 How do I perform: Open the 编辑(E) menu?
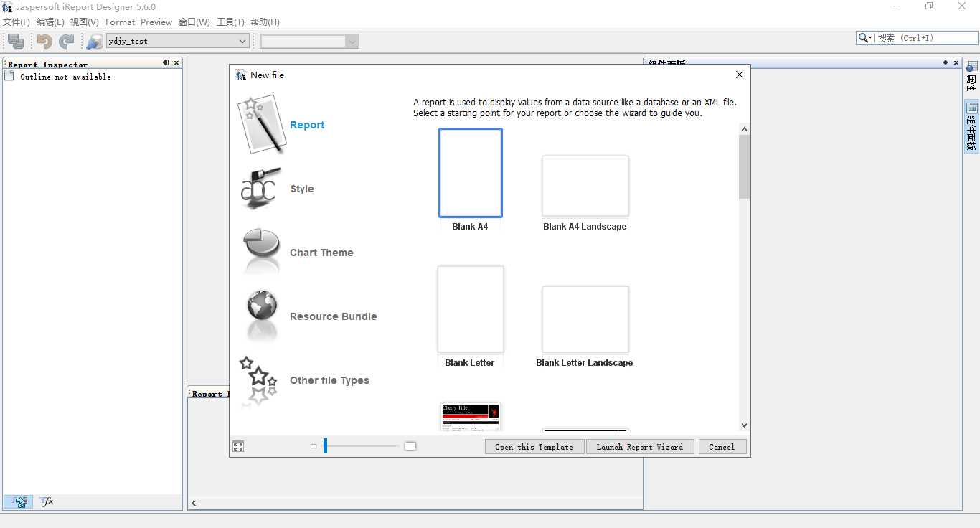click(50, 22)
